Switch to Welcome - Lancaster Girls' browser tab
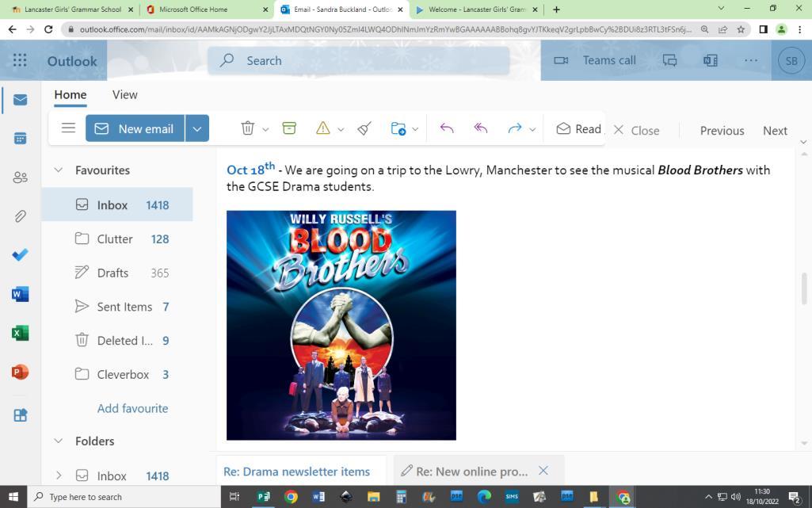The width and height of the screenshot is (812, 508). point(476,10)
